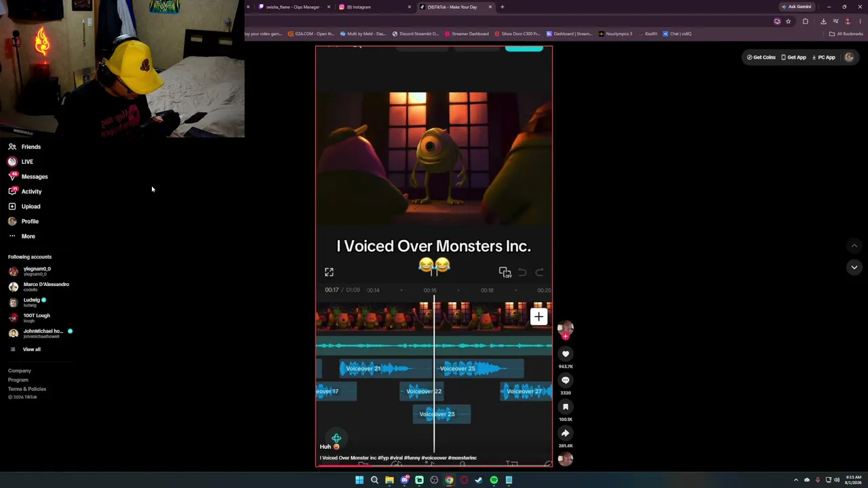Open the Sihoo Doro C300 bookmark
The height and width of the screenshot is (488, 868).
point(518,34)
